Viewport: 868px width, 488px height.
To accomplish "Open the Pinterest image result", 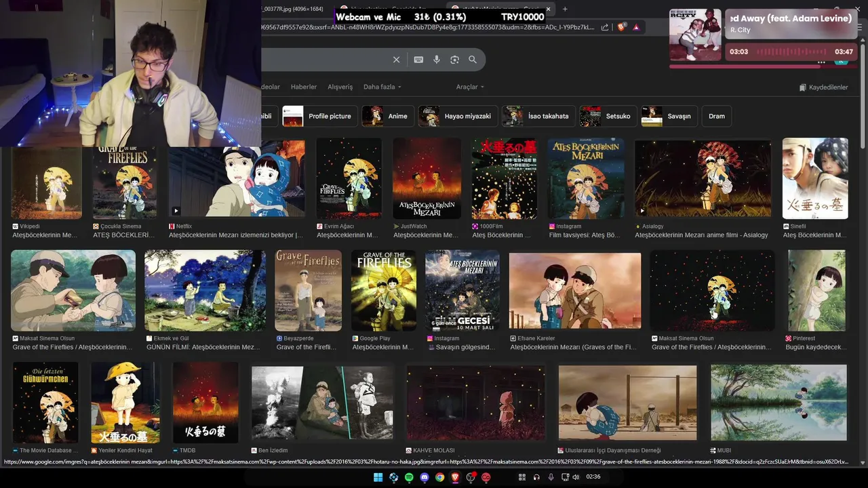I will coord(816,290).
